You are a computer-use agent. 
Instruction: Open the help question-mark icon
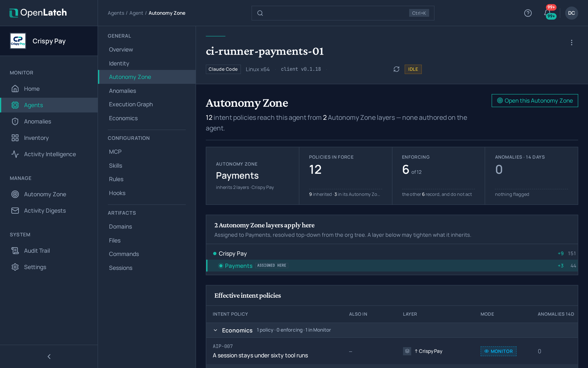point(528,13)
